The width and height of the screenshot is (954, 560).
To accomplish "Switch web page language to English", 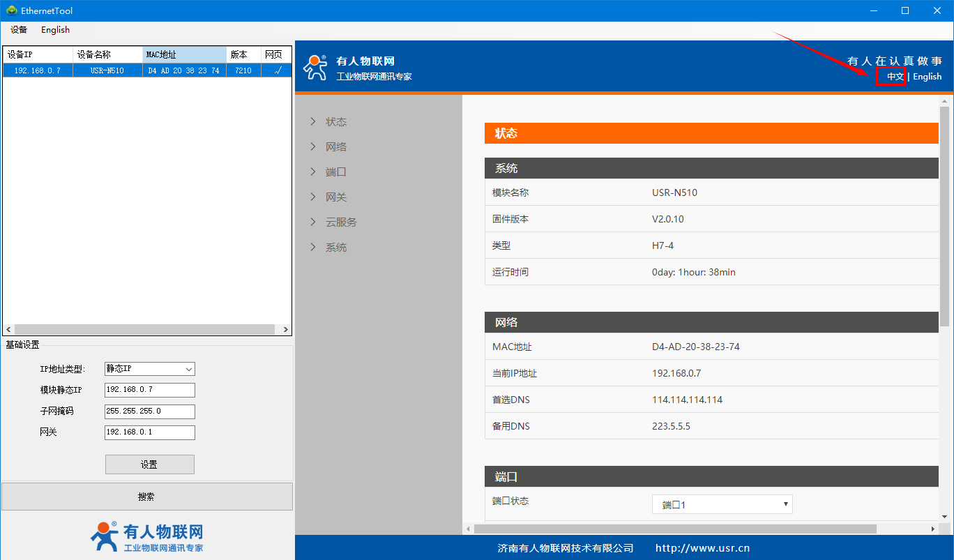I will [927, 77].
